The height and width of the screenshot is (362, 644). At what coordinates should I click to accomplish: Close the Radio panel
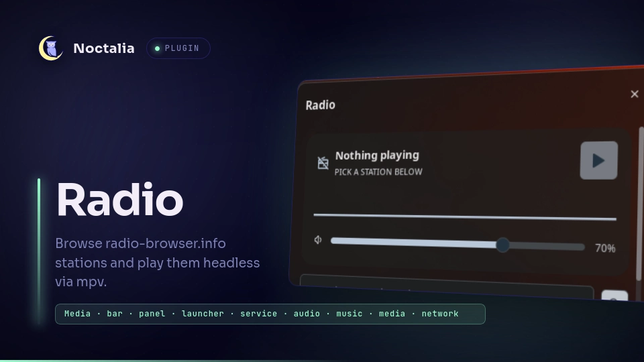pyautogui.click(x=634, y=94)
